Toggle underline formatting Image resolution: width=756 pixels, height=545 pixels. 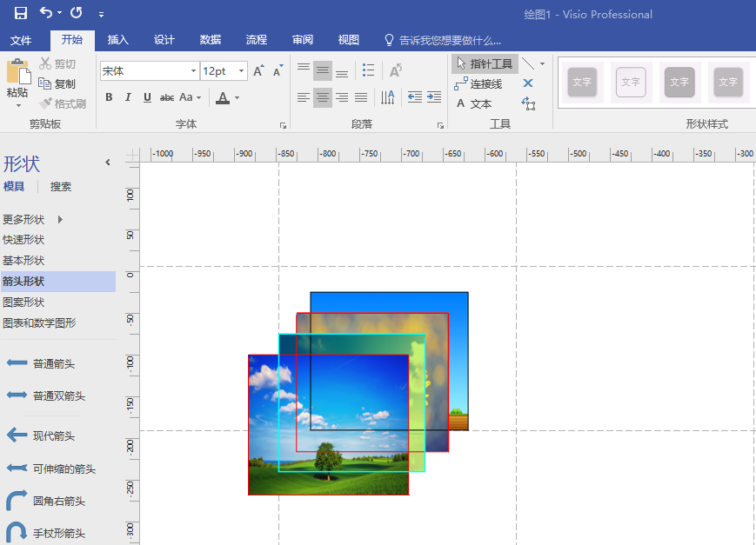(x=147, y=97)
